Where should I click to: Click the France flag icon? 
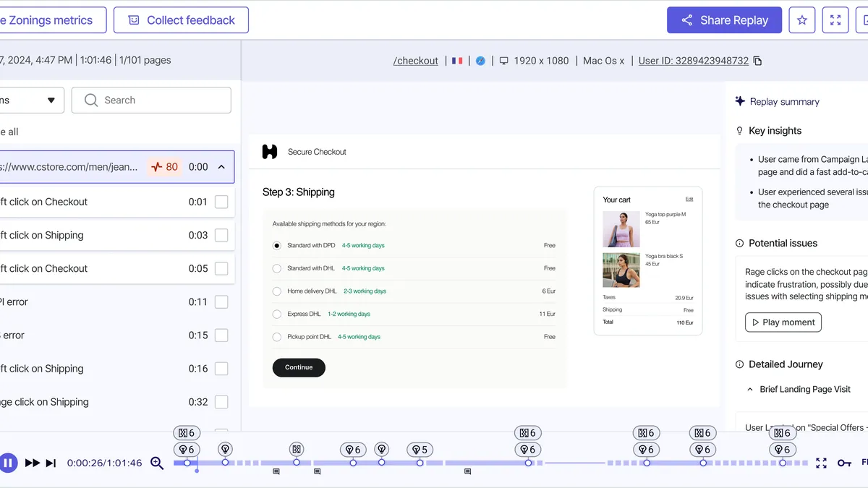click(457, 61)
